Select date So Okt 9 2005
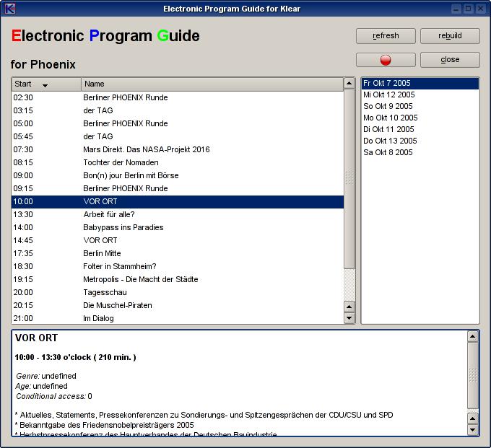The width and height of the screenshot is (491, 448). (420, 106)
